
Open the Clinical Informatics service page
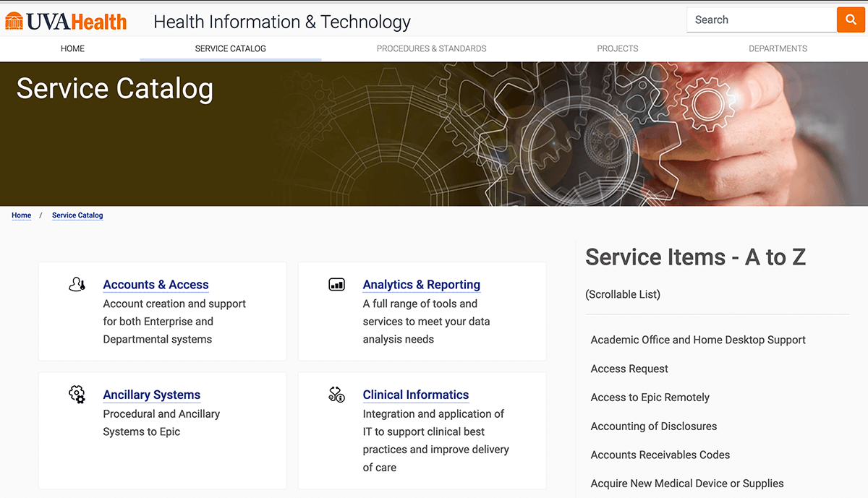[x=416, y=395]
